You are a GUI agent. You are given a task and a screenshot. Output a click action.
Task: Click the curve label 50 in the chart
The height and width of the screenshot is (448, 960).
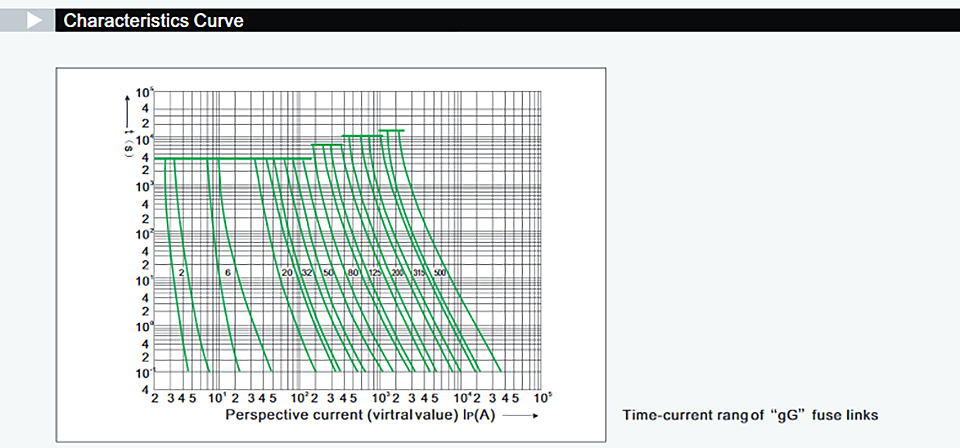pyautogui.click(x=329, y=272)
